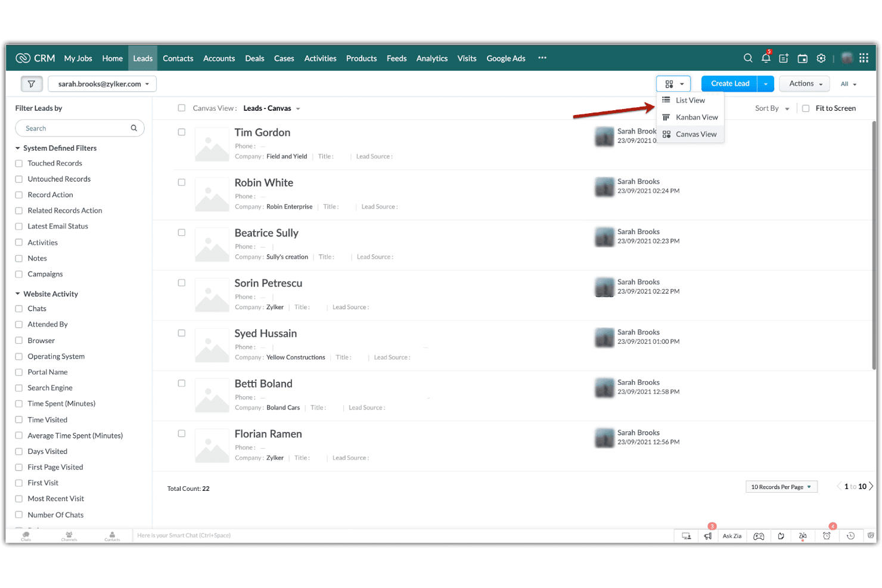Tick the Days Visited filter
Image resolution: width=882 pixels, height=588 pixels.
click(19, 452)
